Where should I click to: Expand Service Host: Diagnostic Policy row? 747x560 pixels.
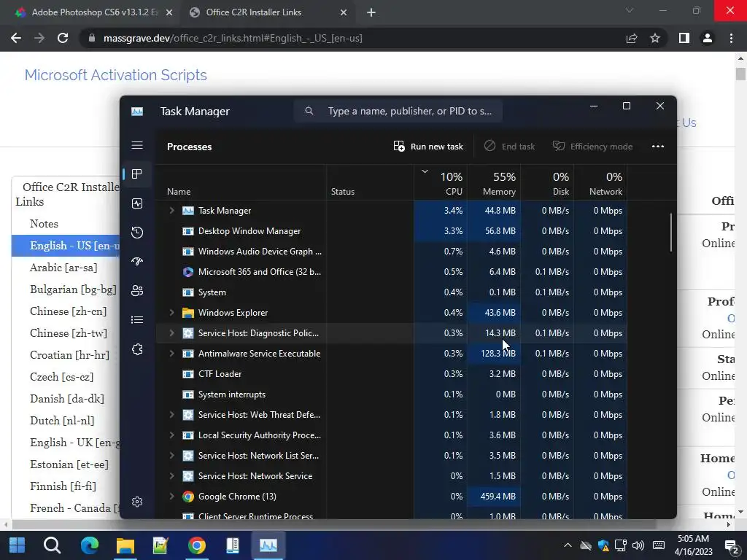tap(171, 333)
